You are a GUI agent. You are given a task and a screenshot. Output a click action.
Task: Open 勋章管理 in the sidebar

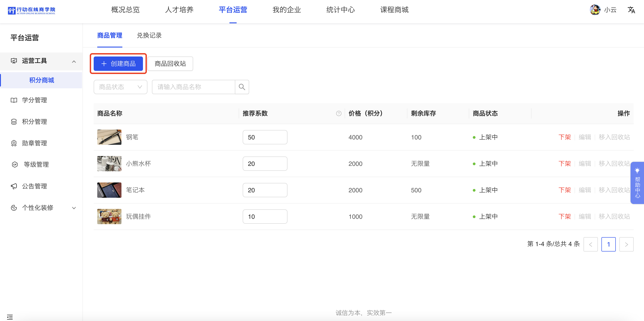tap(35, 143)
